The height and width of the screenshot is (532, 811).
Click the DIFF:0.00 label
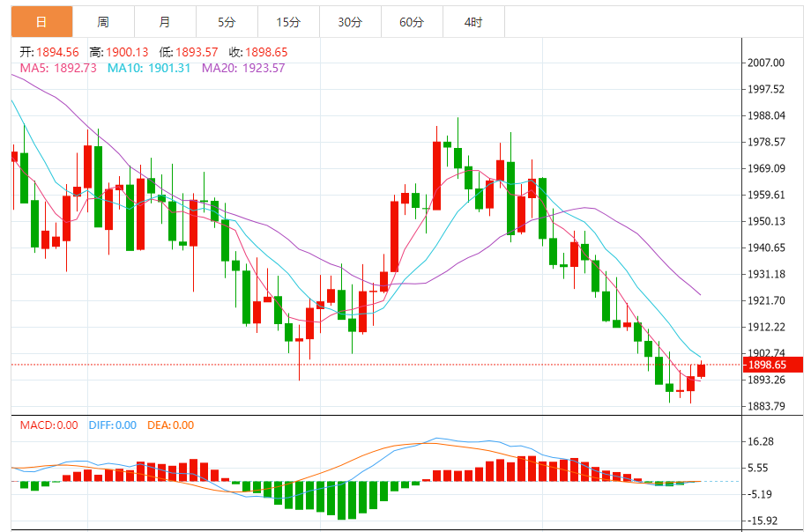point(113,425)
